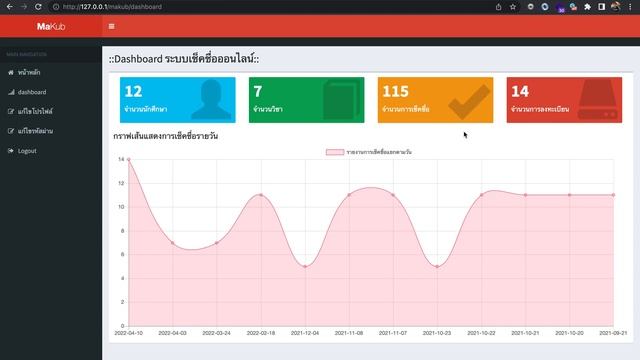Click the data point for 2021-10-23
Screen dimensions: 640x360
point(437,267)
